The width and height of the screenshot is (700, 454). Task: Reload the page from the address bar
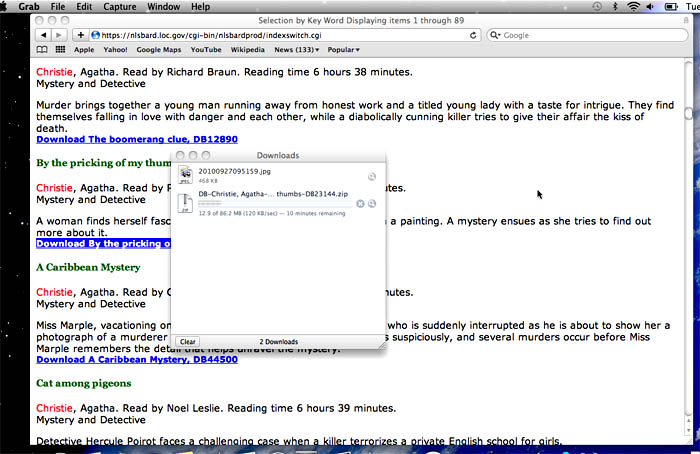[474, 35]
